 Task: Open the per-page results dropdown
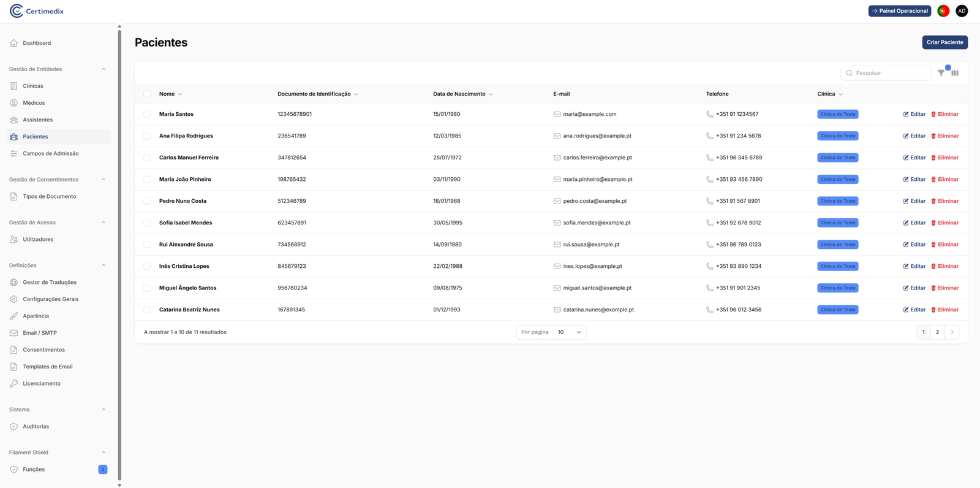tap(569, 332)
